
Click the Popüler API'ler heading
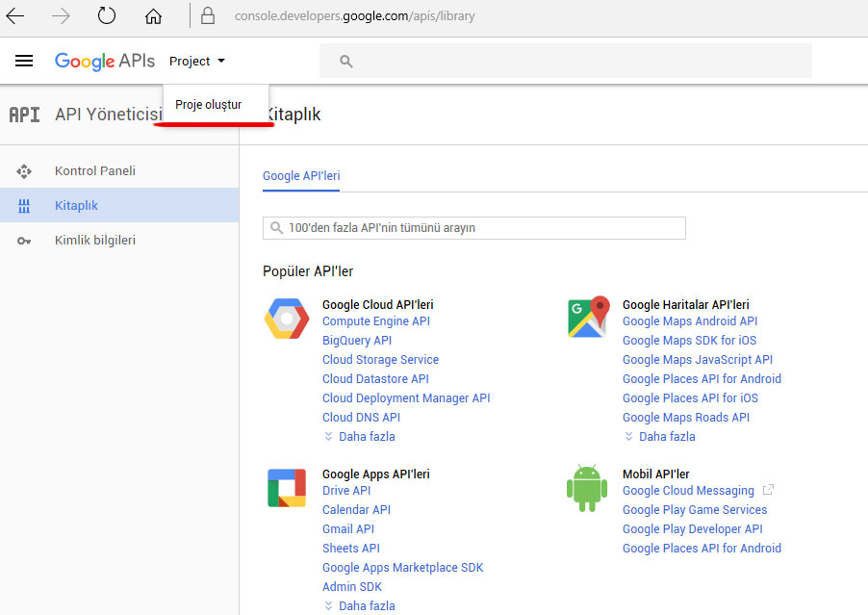[308, 271]
